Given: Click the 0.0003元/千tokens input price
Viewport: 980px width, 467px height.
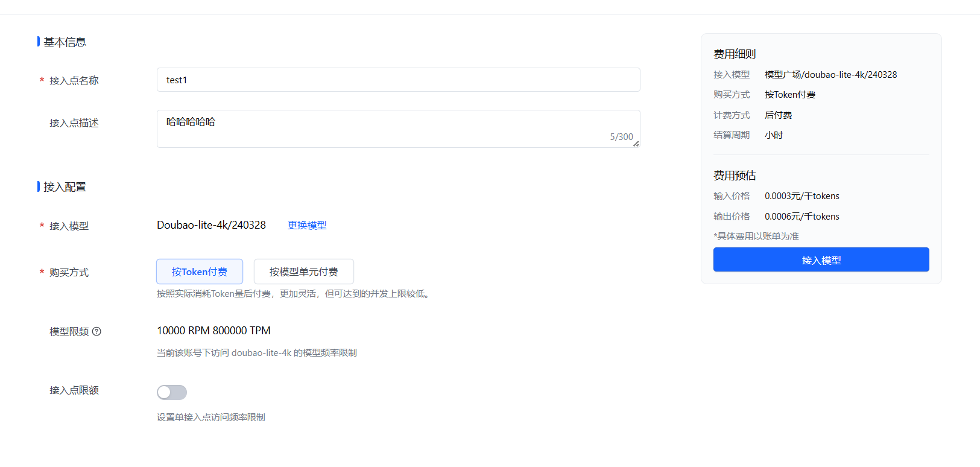Looking at the screenshot, I should click(x=801, y=196).
